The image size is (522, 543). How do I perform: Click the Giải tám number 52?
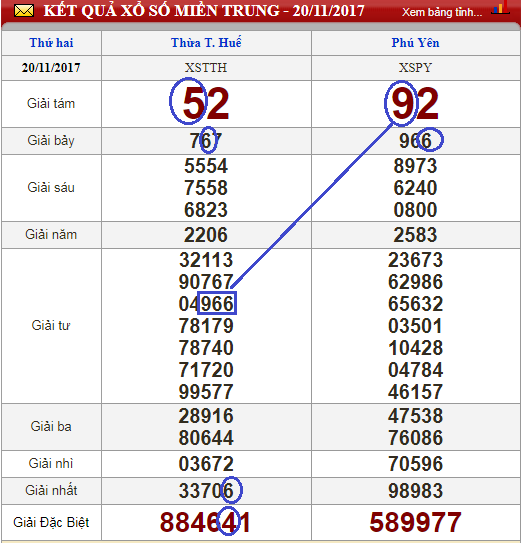coord(206,103)
